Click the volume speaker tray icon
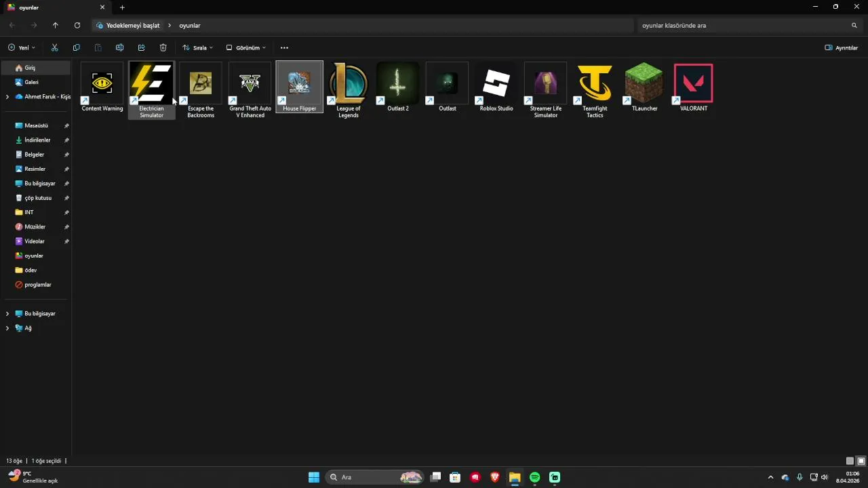 [x=825, y=477]
